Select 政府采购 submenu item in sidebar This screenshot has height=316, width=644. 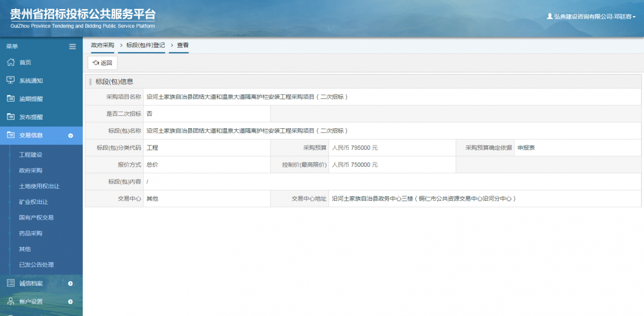[x=31, y=171]
